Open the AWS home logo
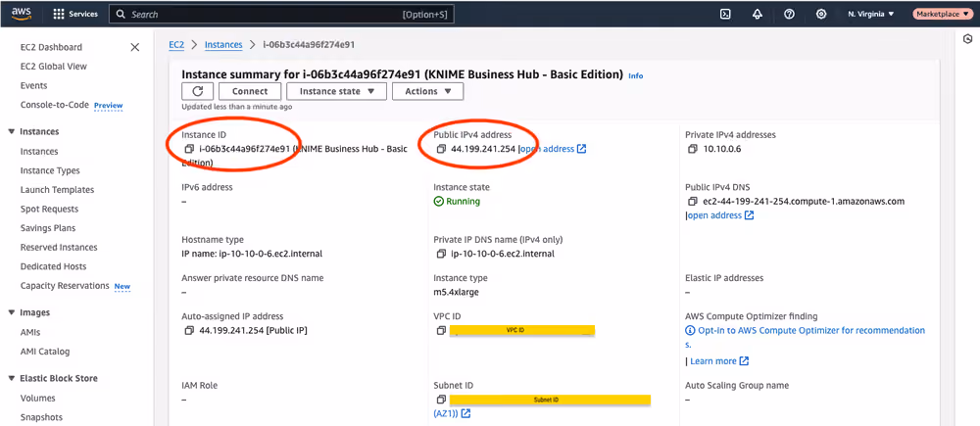The height and width of the screenshot is (426, 980). tap(22, 14)
